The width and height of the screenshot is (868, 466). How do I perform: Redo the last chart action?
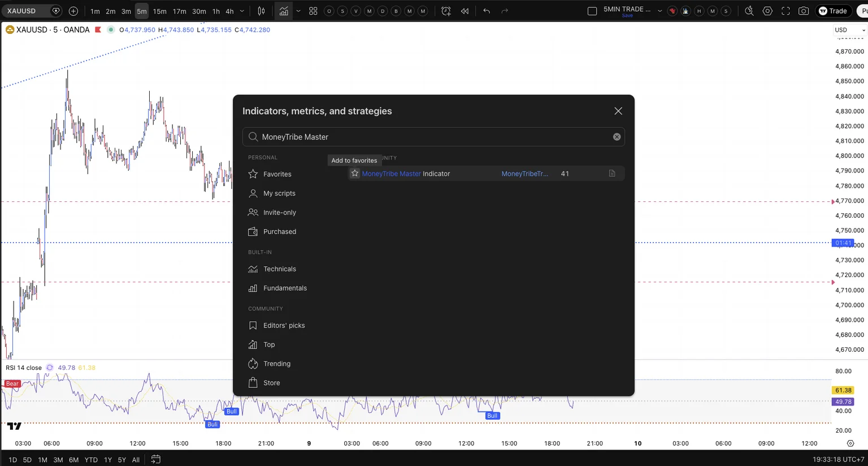coord(505,11)
